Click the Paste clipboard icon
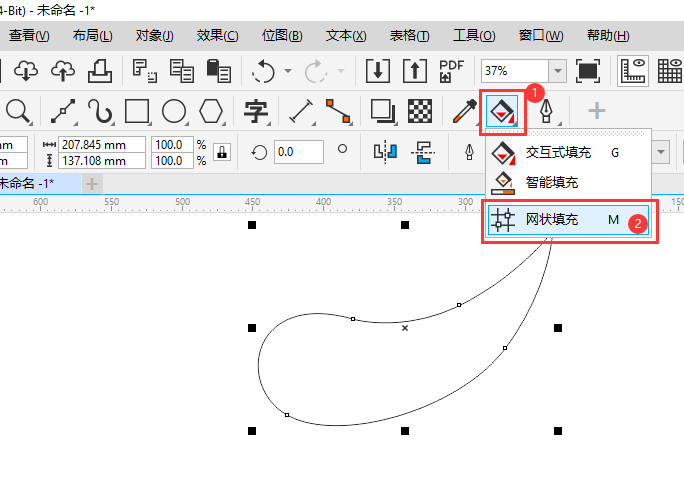Image resolution: width=684 pixels, height=501 pixels. pos(219,71)
